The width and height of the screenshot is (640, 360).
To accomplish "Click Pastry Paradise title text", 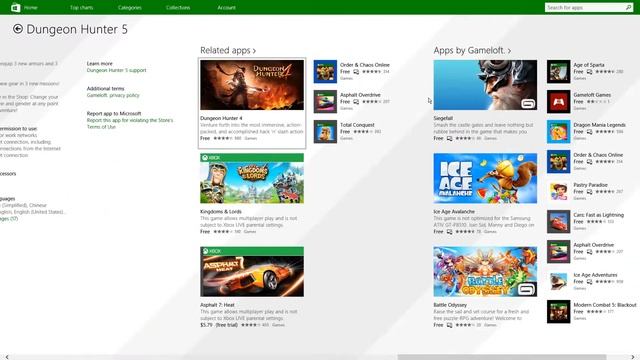I will click(591, 185).
